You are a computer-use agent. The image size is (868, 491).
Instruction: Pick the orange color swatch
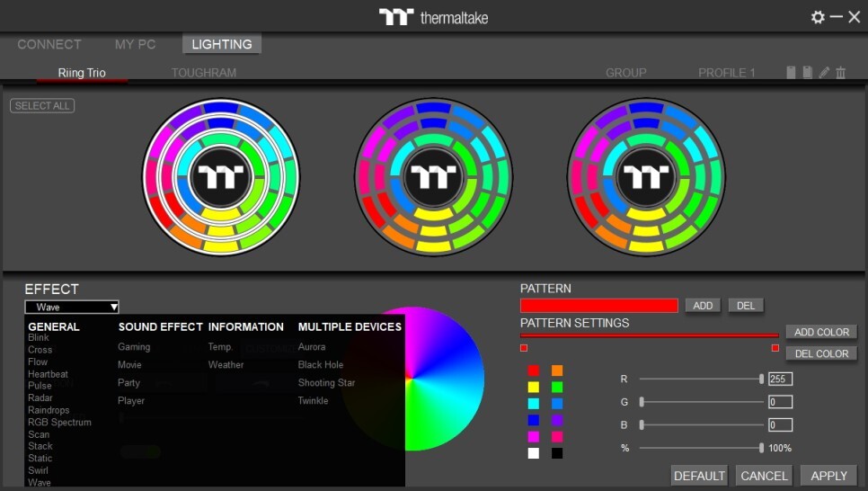coord(557,370)
